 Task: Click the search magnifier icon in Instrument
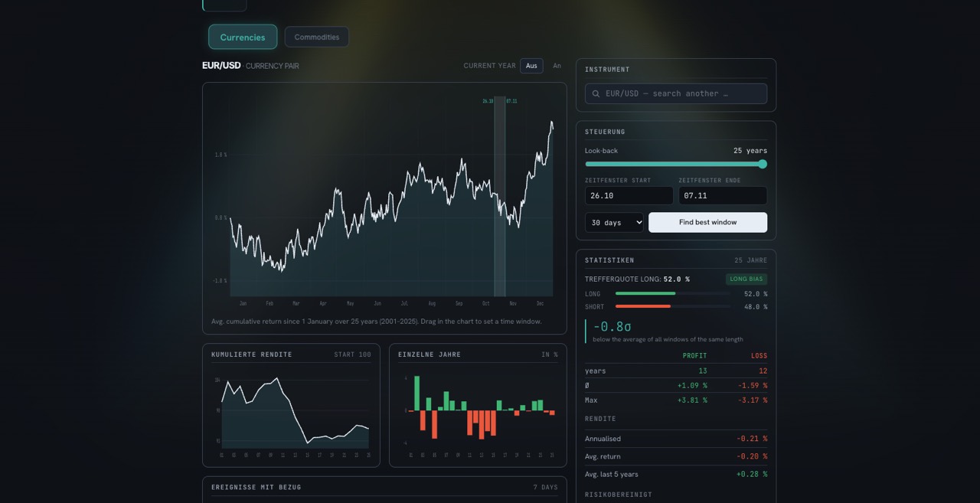point(596,93)
